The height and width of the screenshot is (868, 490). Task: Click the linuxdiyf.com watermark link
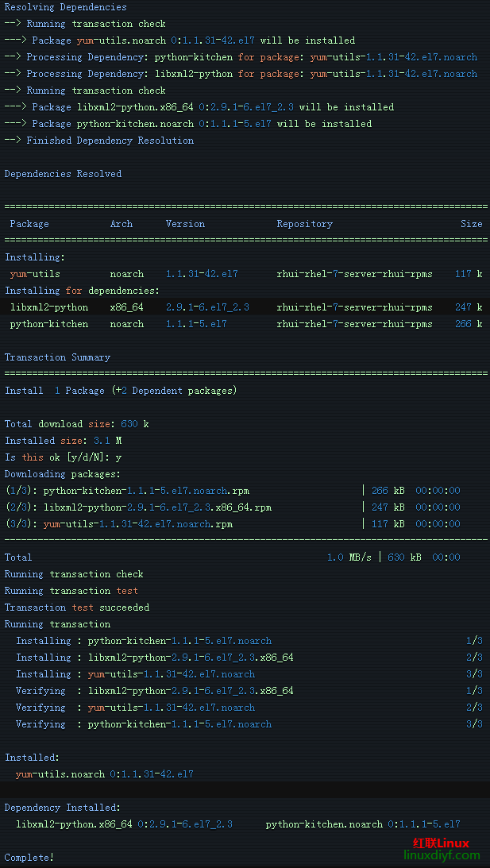442,855
